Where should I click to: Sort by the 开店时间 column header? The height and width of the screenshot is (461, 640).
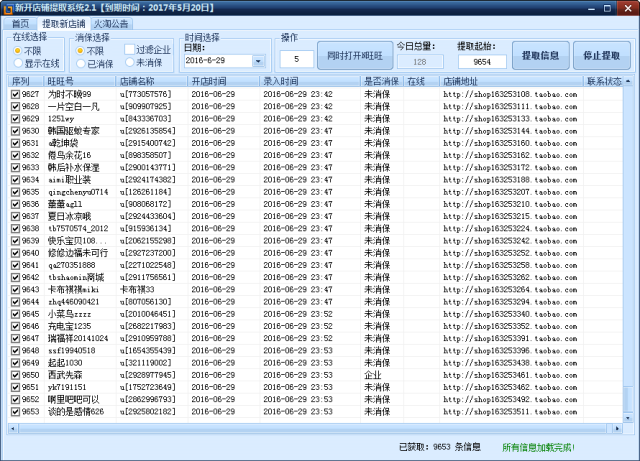pyautogui.click(x=223, y=81)
